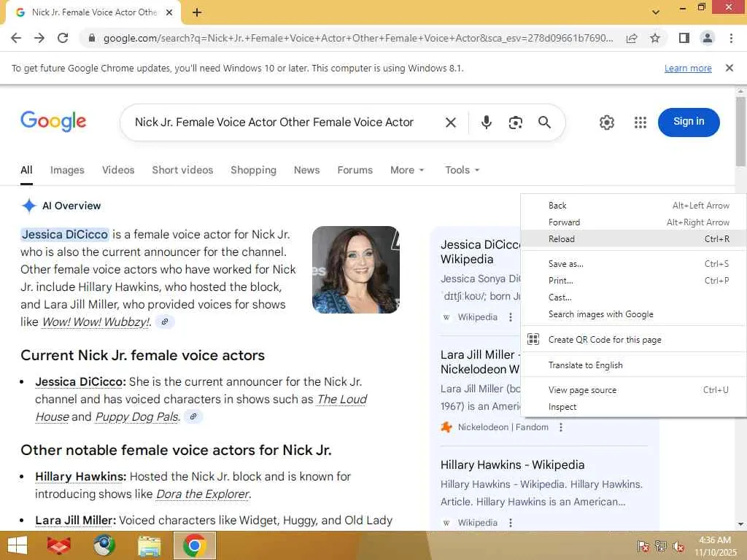747x560 pixels.
Task: Click the Share this page icon
Action: [x=632, y=38]
